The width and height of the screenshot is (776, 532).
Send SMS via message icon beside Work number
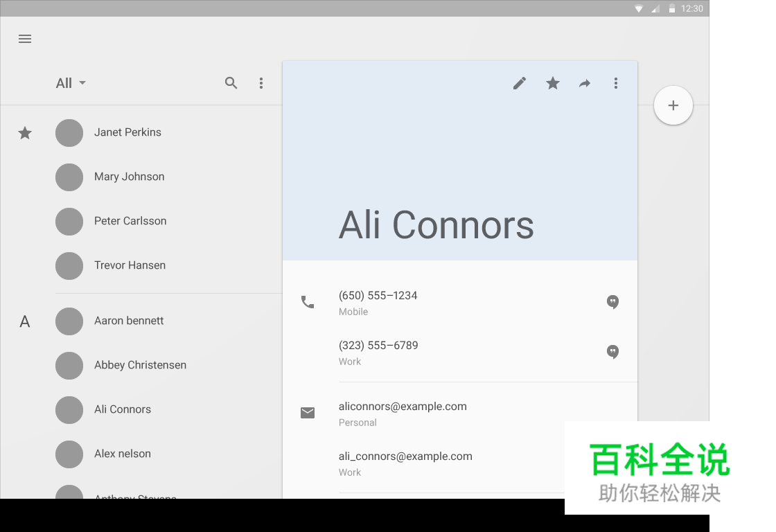tap(612, 352)
